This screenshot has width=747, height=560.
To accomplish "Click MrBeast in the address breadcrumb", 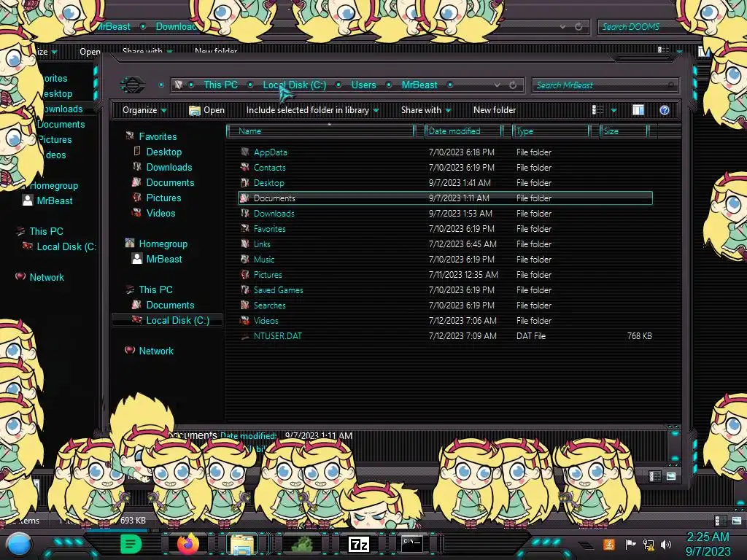I will (x=419, y=85).
